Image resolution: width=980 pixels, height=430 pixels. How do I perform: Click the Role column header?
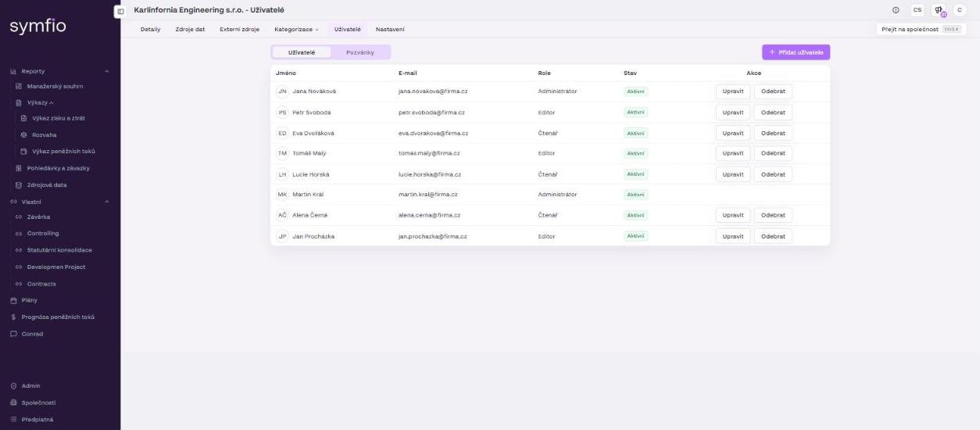click(x=545, y=73)
